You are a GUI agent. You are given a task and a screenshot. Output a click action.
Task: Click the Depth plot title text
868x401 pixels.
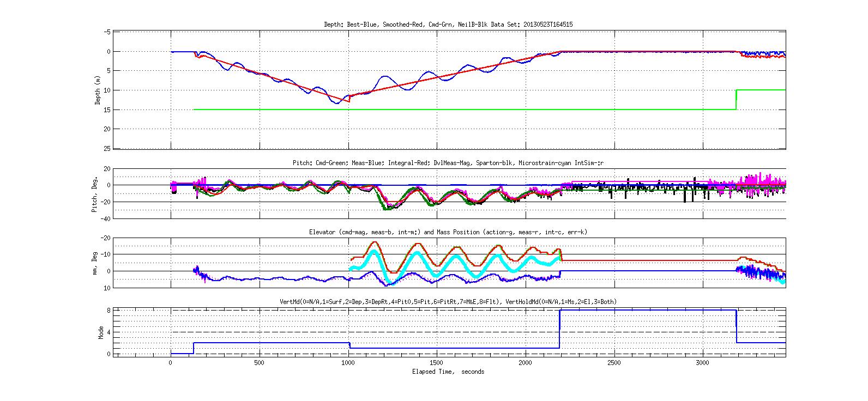tap(448, 25)
